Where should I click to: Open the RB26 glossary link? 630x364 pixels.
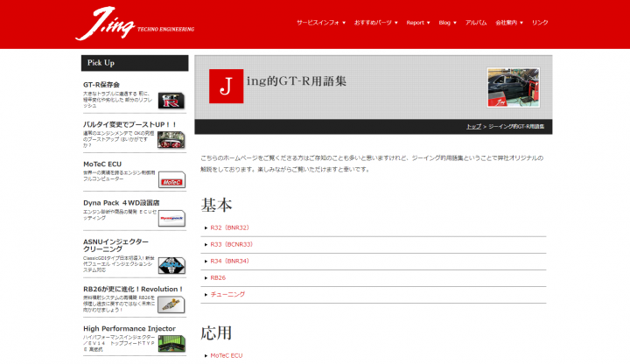coord(218,277)
